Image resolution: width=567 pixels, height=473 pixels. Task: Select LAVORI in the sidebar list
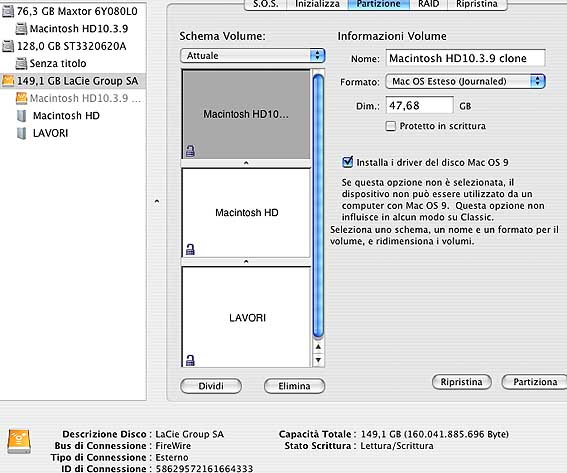point(73,133)
